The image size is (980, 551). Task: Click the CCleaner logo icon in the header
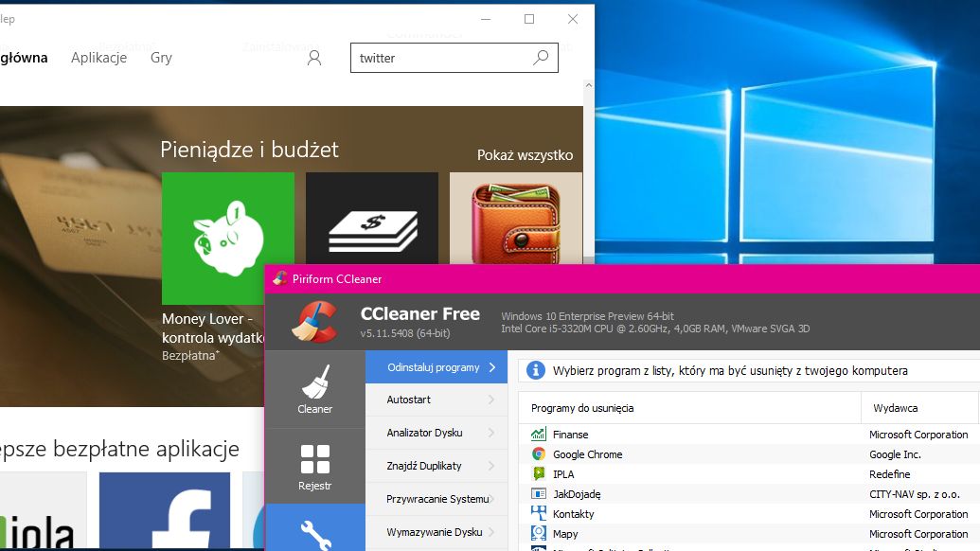[315, 322]
